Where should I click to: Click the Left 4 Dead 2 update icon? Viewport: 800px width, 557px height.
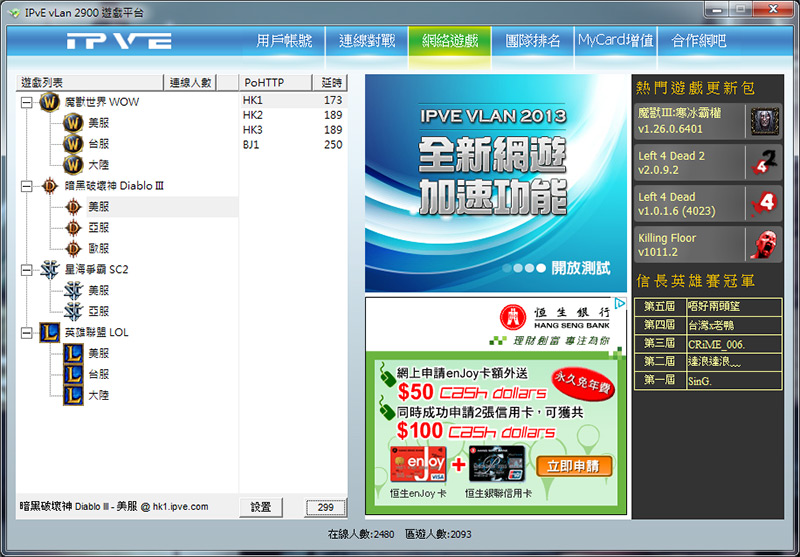point(764,162)
